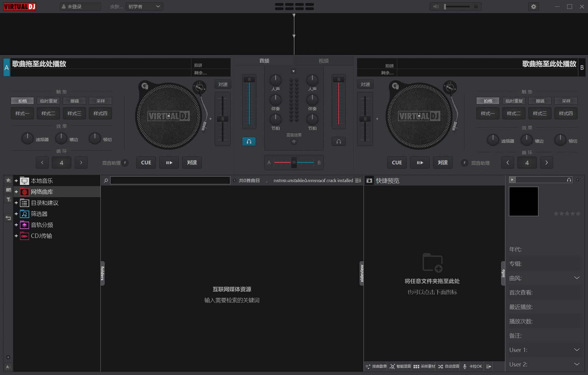Open the 智能混音 panel
This screenshot has width=588, height=375.
400,366
